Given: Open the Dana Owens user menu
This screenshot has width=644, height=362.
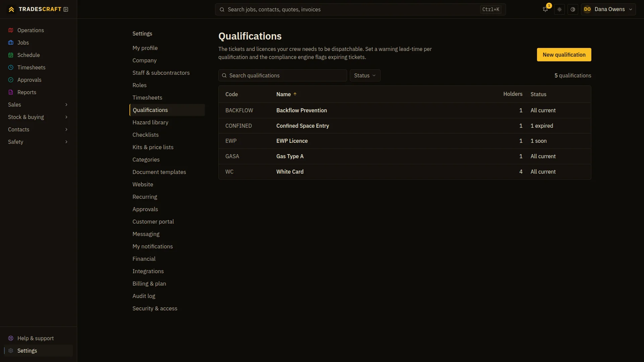Looking at the screenshot, I should [608, 9].
